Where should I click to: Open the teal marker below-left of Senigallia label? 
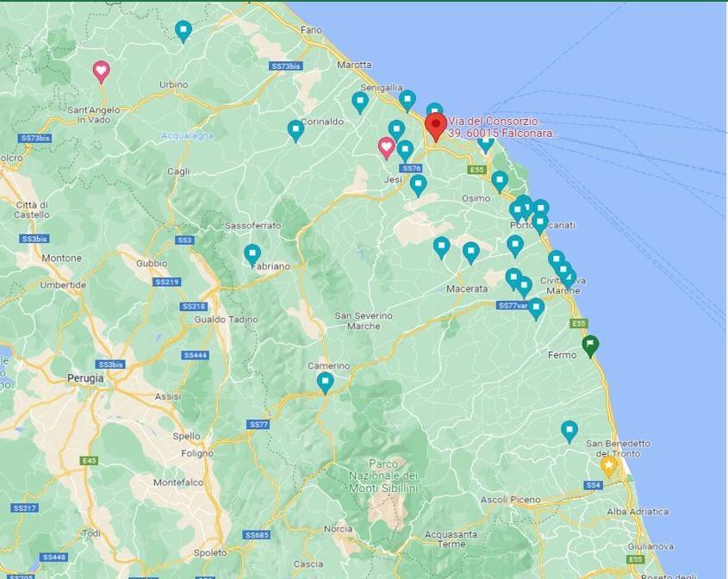click(x=360, y=103)
